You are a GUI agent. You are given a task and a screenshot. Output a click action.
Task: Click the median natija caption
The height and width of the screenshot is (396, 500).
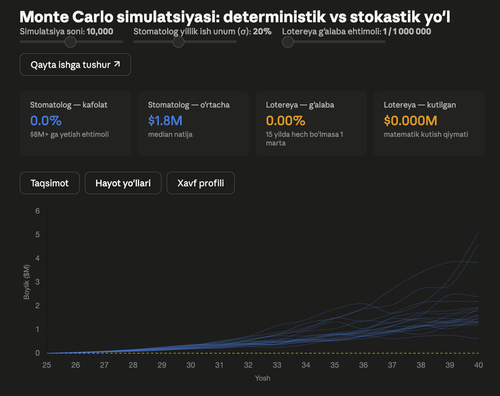point(170,134)
